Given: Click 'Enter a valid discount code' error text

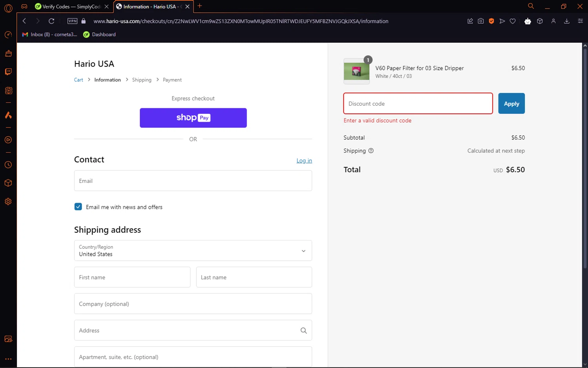Looking at the screenshot, I should click(377, 121).
